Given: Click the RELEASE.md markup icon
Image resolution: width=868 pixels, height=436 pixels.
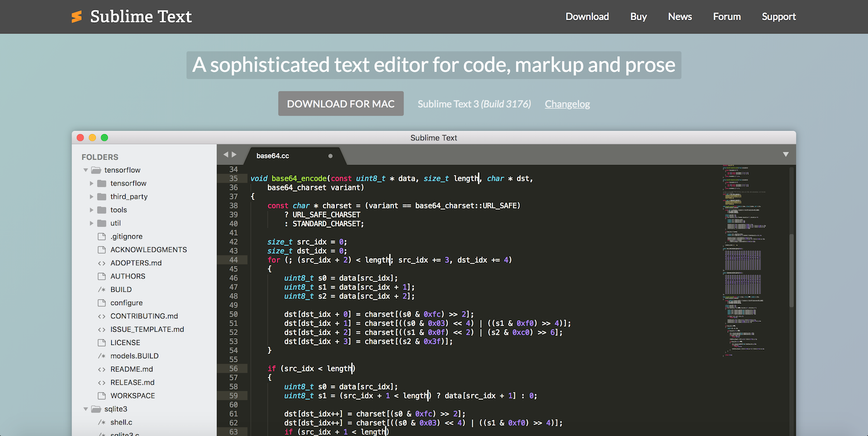Looking at the screenshot, I should point(101,383).
